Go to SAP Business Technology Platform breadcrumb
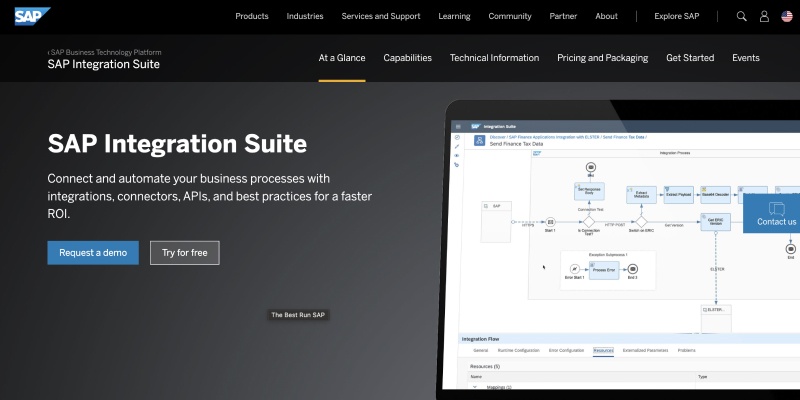The width and height of the screenshot is (800, 400). 105,52
